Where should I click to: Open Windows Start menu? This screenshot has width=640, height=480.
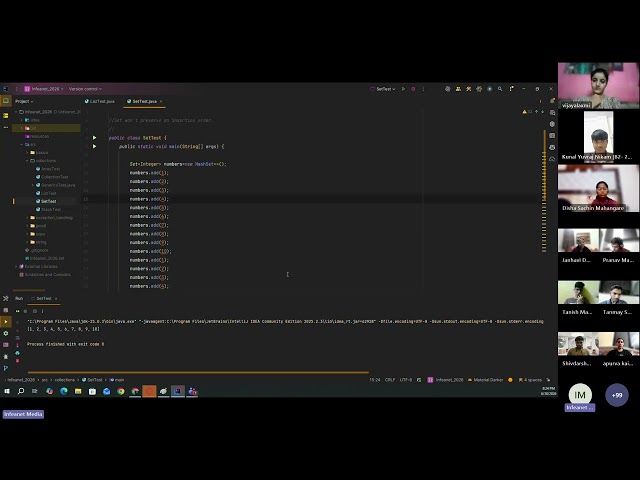pyautogui.click(x=7, y=391)
